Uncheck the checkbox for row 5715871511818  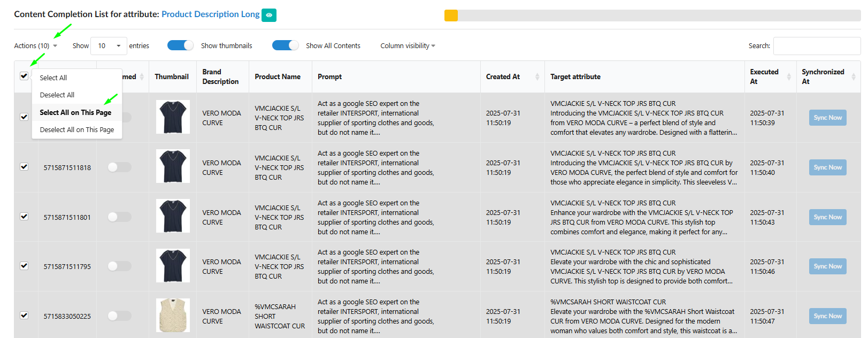pos(24,166)
